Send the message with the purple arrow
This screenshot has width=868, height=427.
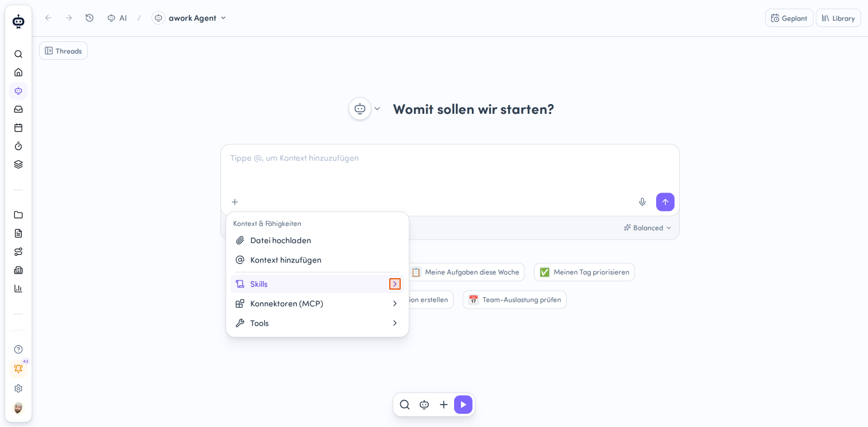tap(665, 202)
